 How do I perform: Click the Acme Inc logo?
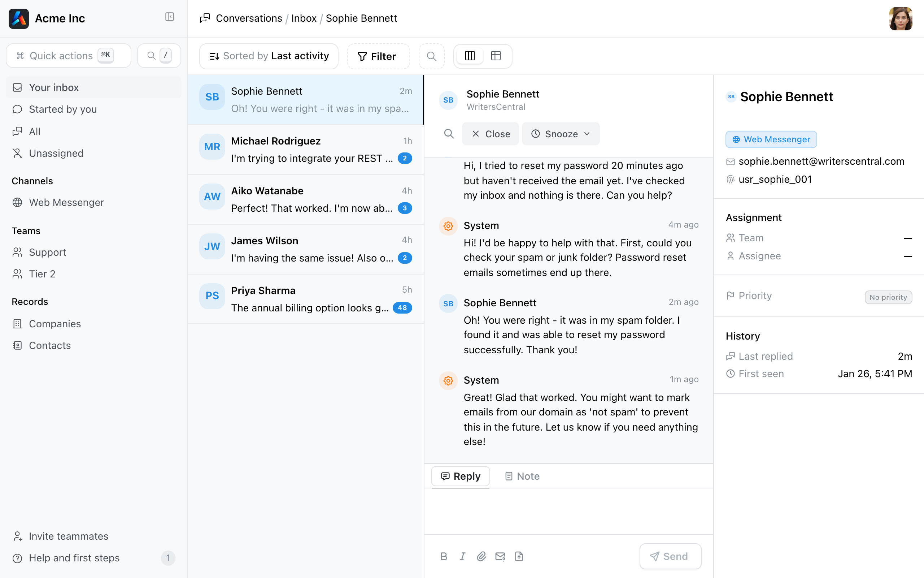click(x=19, y=18)
